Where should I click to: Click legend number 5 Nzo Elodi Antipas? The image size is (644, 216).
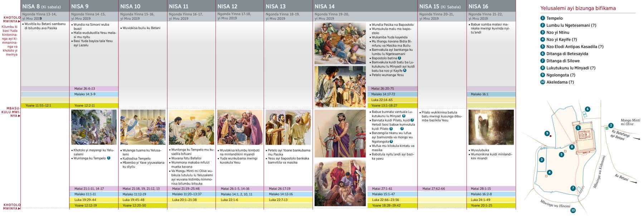tap(543, 47)
